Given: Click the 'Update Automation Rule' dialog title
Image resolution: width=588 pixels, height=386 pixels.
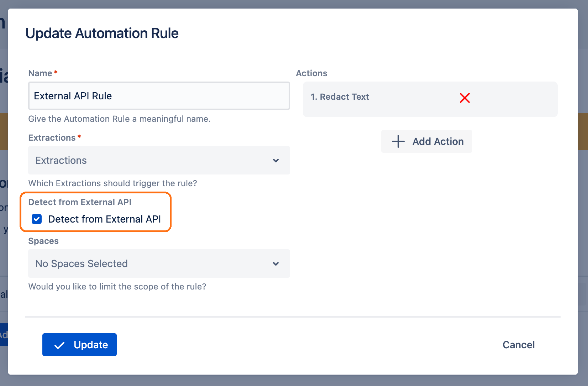Looking at the screenshot, I should pyautogui.click(x=102, y=33).
